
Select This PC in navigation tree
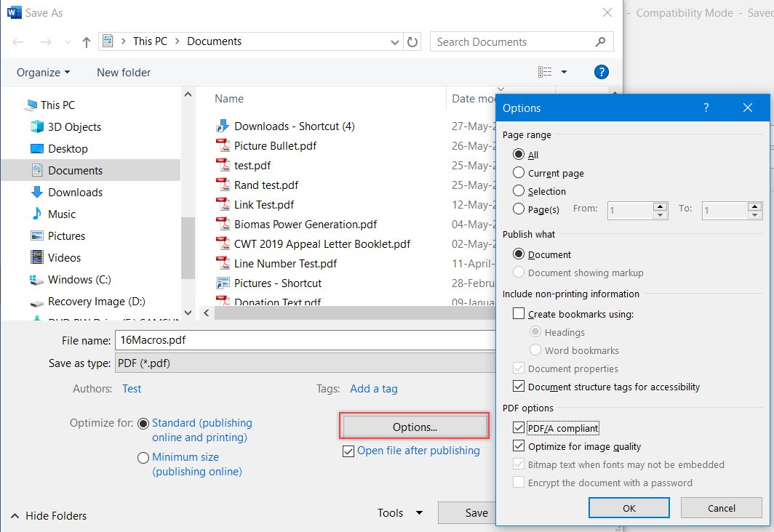[x=57, y=105]
